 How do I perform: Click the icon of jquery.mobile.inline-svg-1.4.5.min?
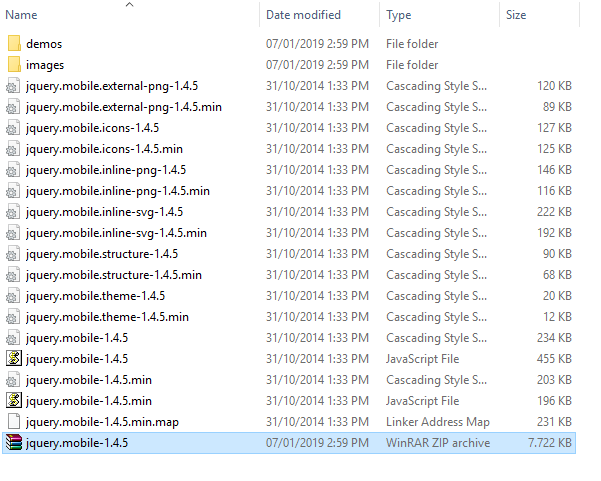[x=13, y=233]
